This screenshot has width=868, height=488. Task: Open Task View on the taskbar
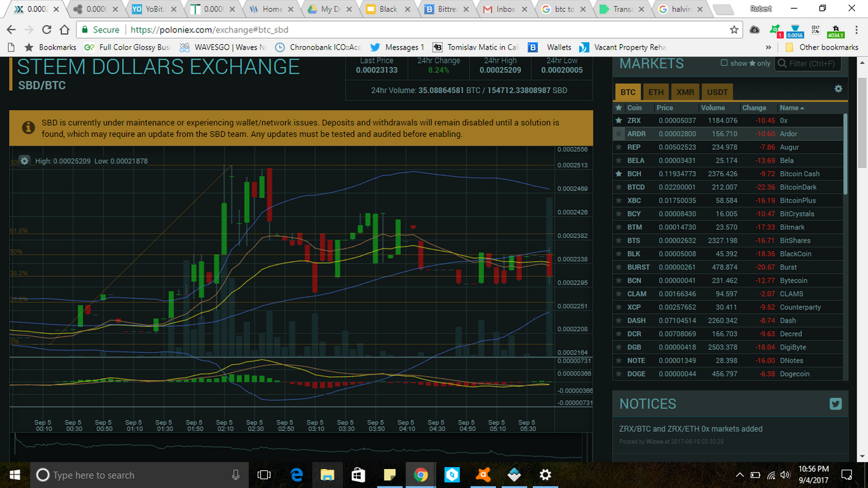[x=264, y=474]
